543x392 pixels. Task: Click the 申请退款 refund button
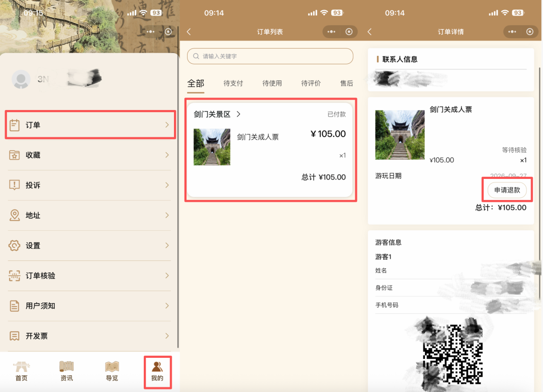(507, 190)
